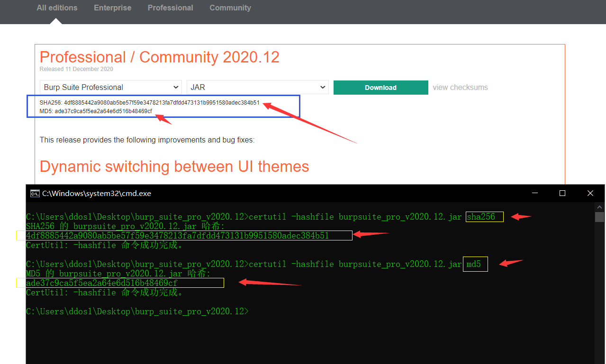
Task: Click the Professional / Community 2020.12 heading
Action: point(160,57)
